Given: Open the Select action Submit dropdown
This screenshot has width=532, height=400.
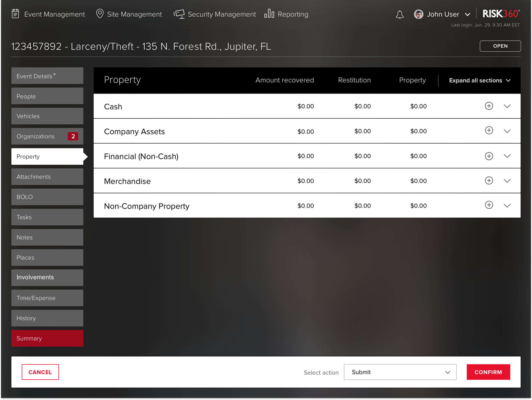Looking at the screenshot, I should point(400,372).
